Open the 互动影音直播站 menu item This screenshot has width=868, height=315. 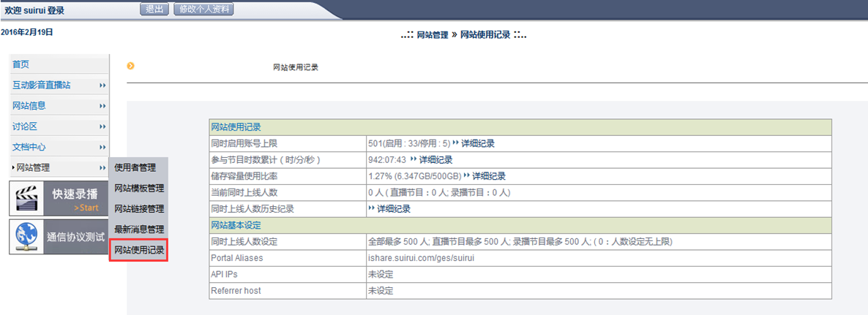click(x=42, y=86)
